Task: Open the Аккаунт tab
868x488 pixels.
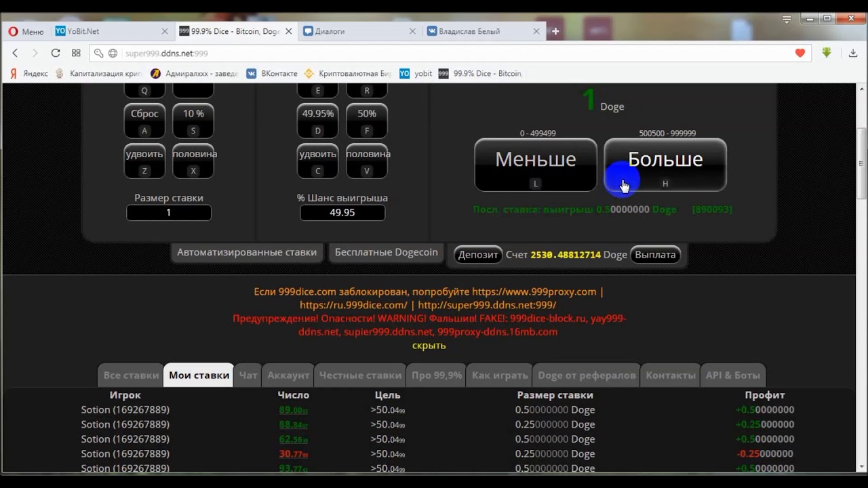Action: point(288,375)
